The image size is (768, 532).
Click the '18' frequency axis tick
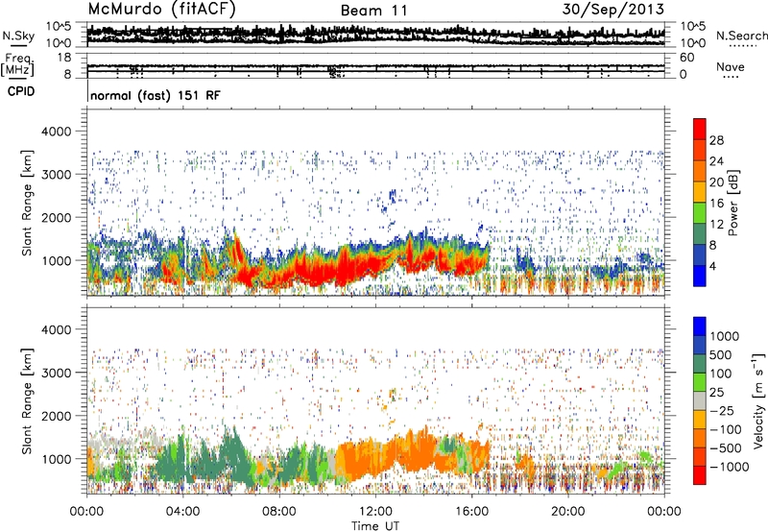point(64,58)
